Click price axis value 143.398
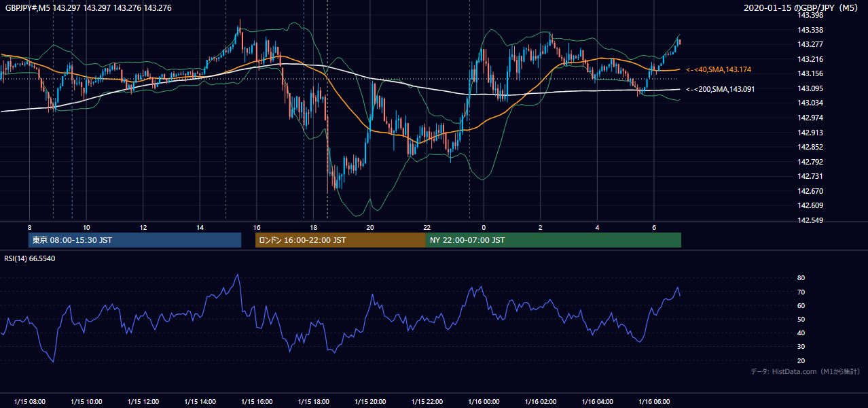The height and width of the screenshot is (408, 868). click(810, 15)
